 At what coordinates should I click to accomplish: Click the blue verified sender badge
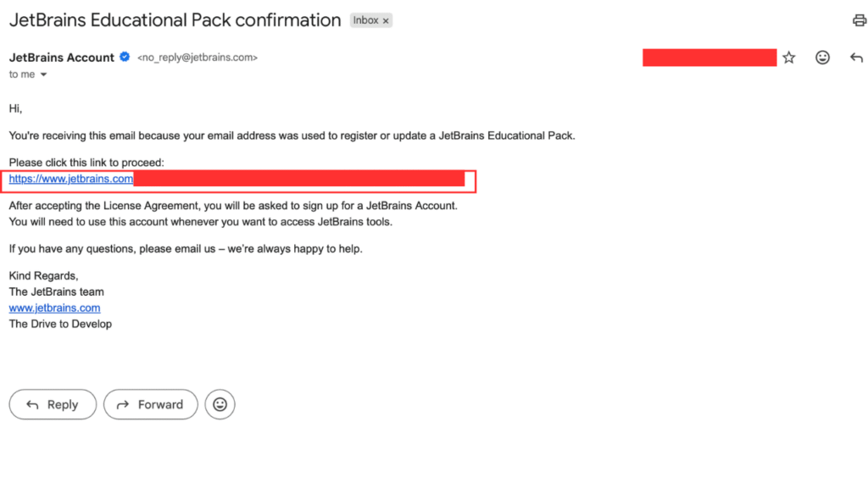tap(125, 58)
